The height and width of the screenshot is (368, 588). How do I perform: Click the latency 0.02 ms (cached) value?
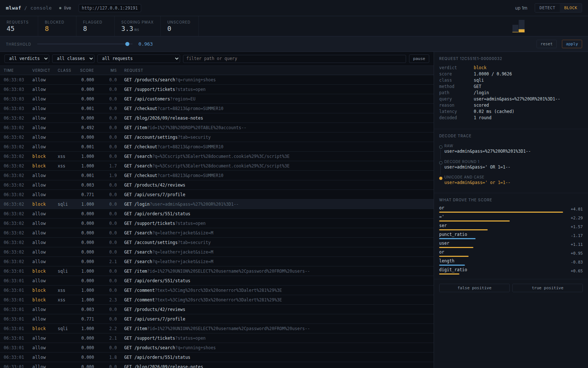pos(494,112)
